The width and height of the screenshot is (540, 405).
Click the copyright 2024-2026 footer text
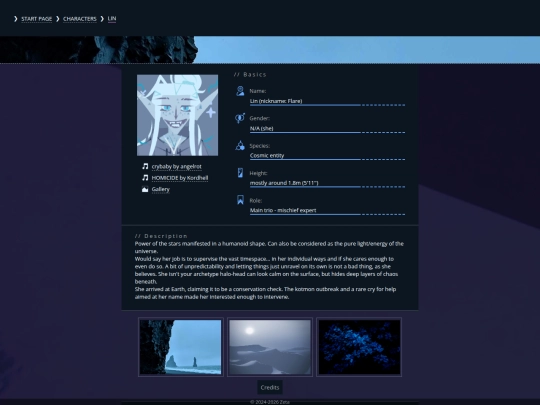tap(270, 402)
